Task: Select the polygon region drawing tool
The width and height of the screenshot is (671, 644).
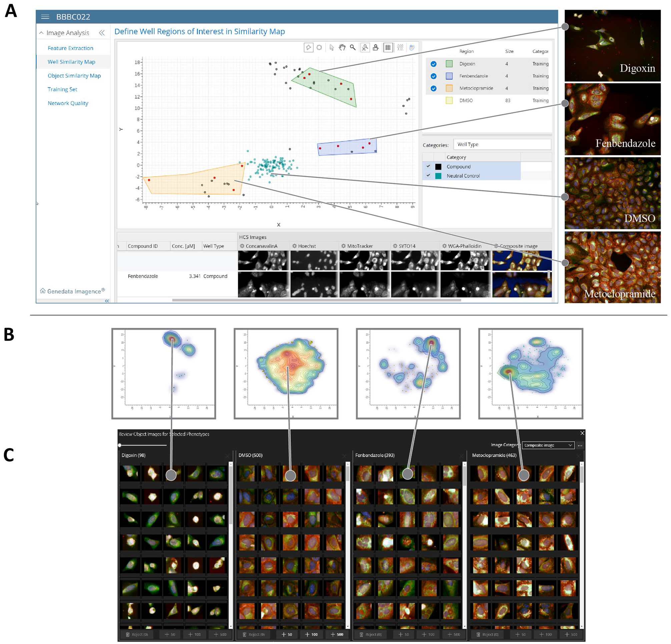Action: tap(308, 48)
